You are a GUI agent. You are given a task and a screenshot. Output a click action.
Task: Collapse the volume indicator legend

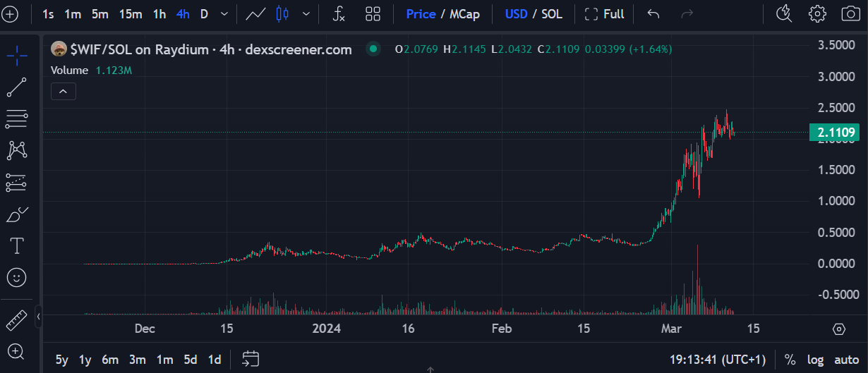point(63,92)
